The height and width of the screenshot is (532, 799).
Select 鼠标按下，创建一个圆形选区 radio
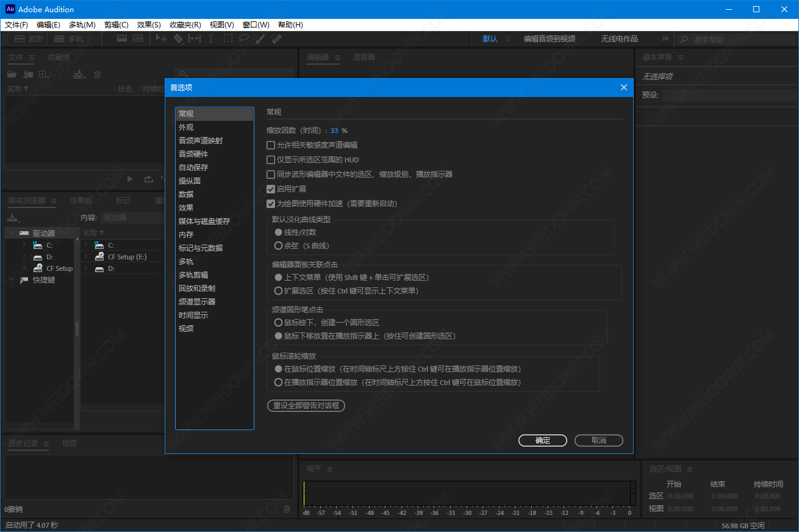click(x=279, y=323)
